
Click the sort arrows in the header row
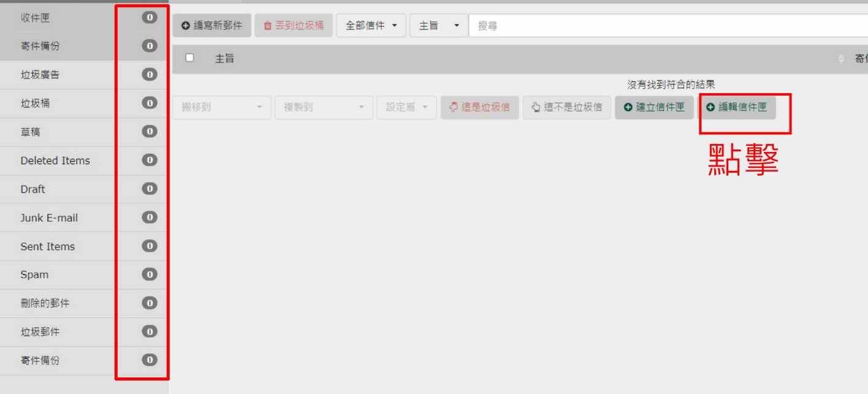(x=840, y=59)
